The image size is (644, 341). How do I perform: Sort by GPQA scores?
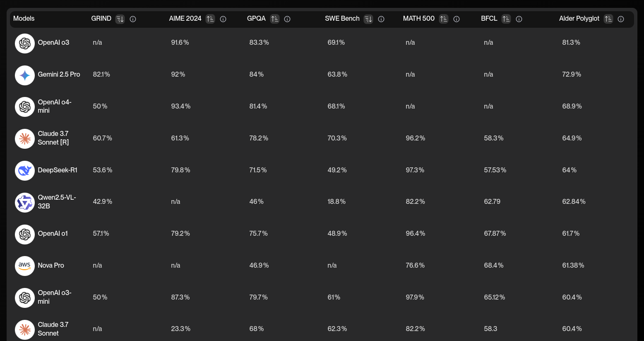(x=275, y=19)
